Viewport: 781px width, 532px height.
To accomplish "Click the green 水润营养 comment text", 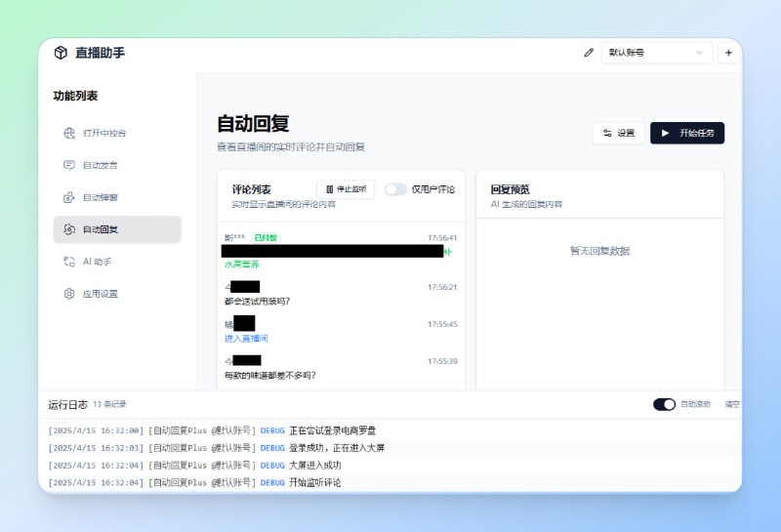I will [x=241, y=264].
